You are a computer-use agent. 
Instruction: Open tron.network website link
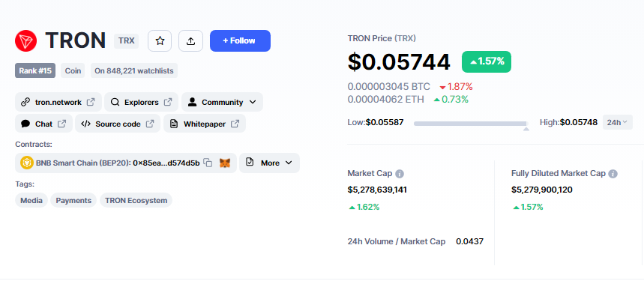tap(58, 102)
